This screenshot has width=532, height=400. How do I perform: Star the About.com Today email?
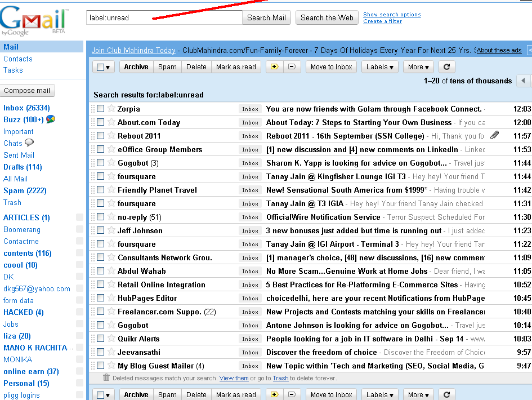pyautogui.click(x=111, y=122)
